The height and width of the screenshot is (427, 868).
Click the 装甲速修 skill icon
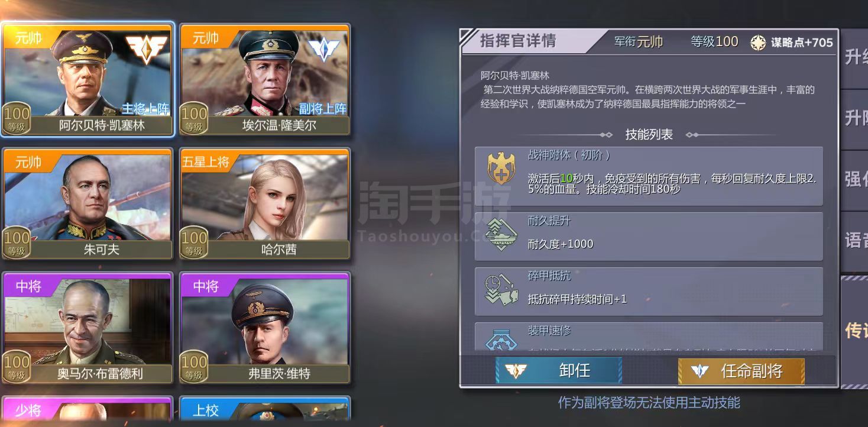[501, 339]
